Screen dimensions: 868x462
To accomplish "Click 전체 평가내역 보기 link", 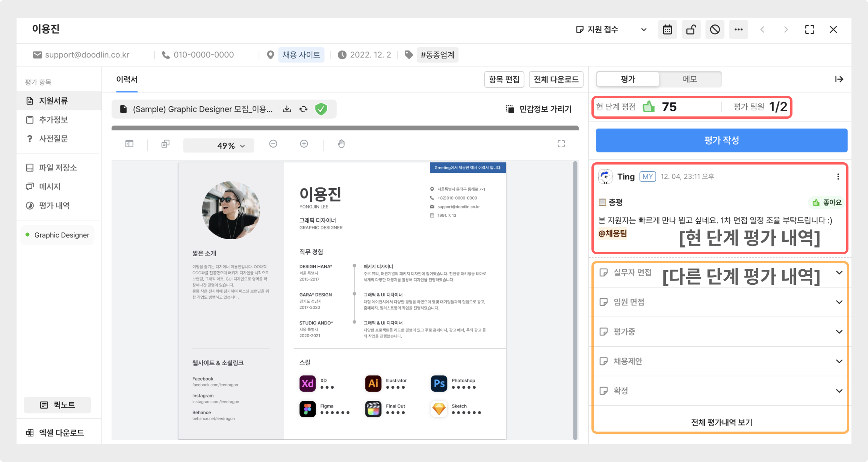I will click(x=721, y=423).
